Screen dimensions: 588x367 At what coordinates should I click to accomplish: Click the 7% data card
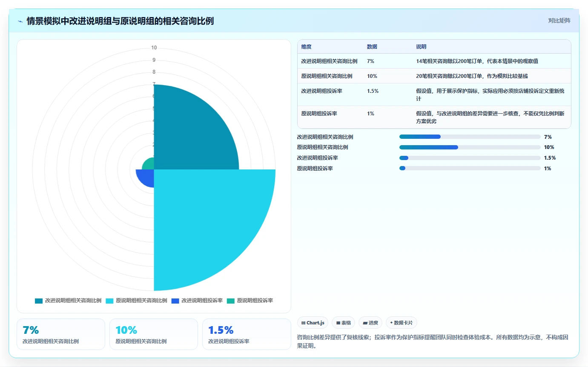61,334
